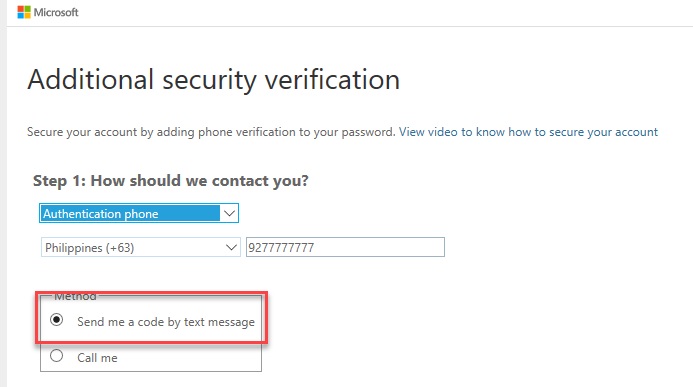
Task: Click the Microsoft brand text in header
Action: [x=56, y=12]
